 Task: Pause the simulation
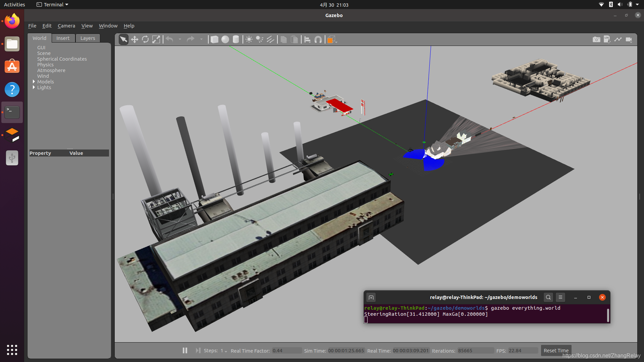pos(185,350)
